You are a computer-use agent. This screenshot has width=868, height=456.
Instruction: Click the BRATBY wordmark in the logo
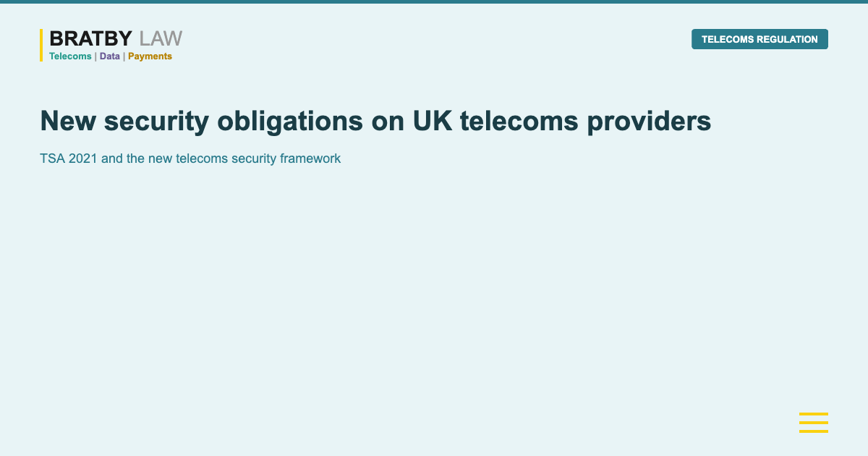[x=90, y=38]
